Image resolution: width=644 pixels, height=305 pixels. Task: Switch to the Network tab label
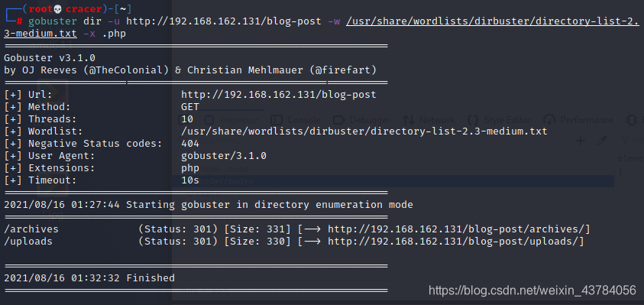437,120
